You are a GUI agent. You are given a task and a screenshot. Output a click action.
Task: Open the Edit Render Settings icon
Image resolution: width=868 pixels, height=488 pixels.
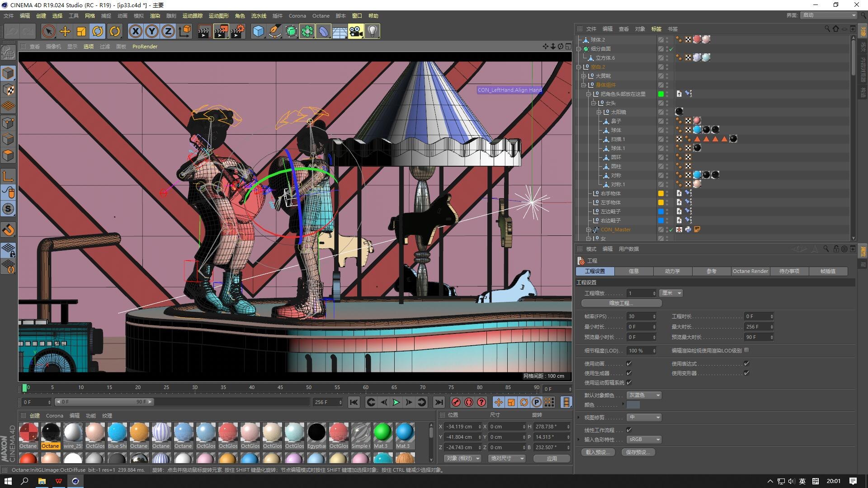[237, 31]
